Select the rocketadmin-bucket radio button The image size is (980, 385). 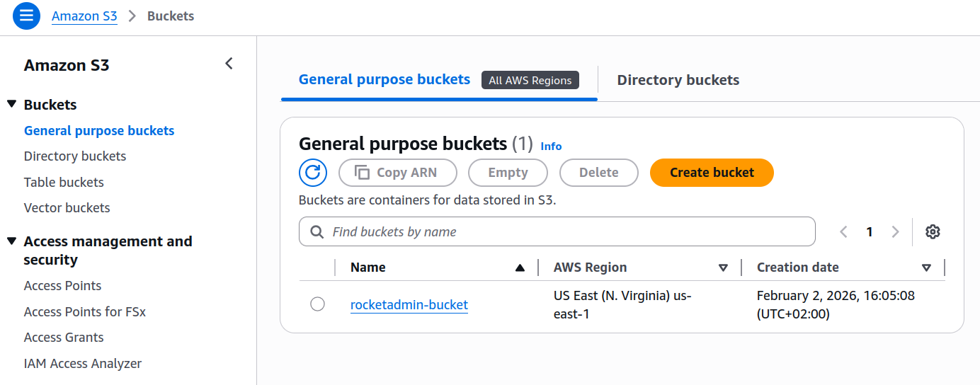coord(317,304)
